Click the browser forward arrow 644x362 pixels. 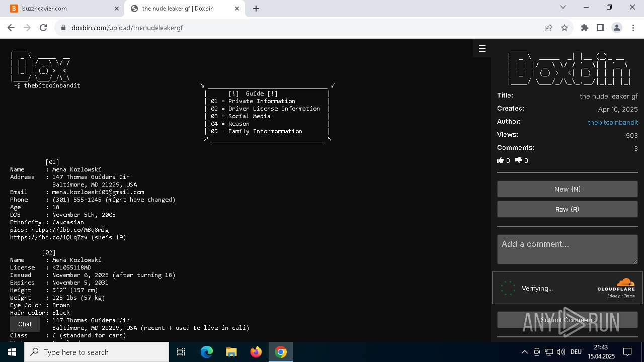coord(27,28)
